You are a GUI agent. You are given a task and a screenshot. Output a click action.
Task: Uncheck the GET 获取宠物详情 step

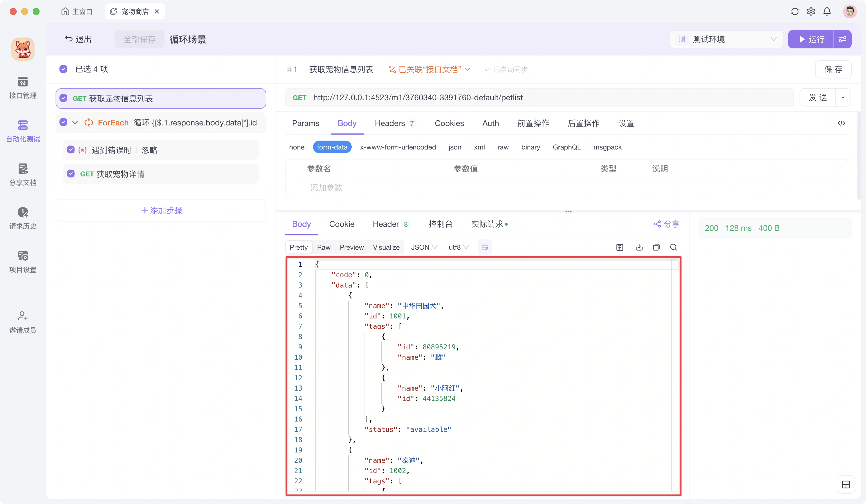click(70, 174)
